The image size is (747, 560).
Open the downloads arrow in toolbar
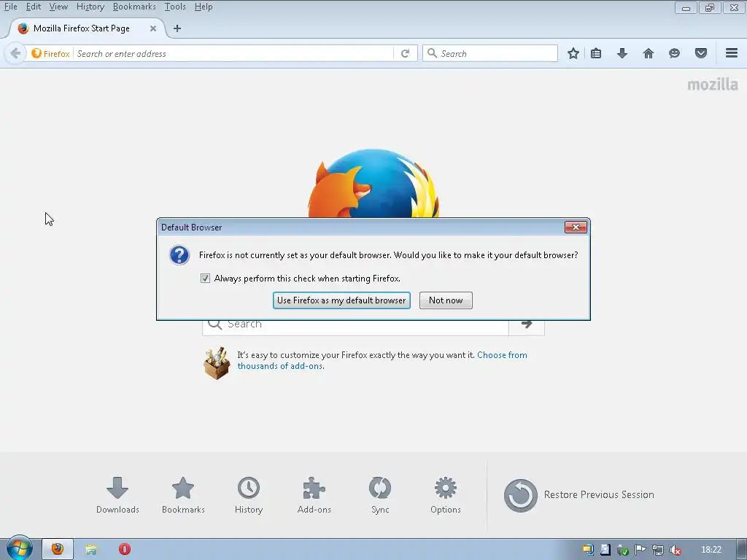(x=622, y=53)
